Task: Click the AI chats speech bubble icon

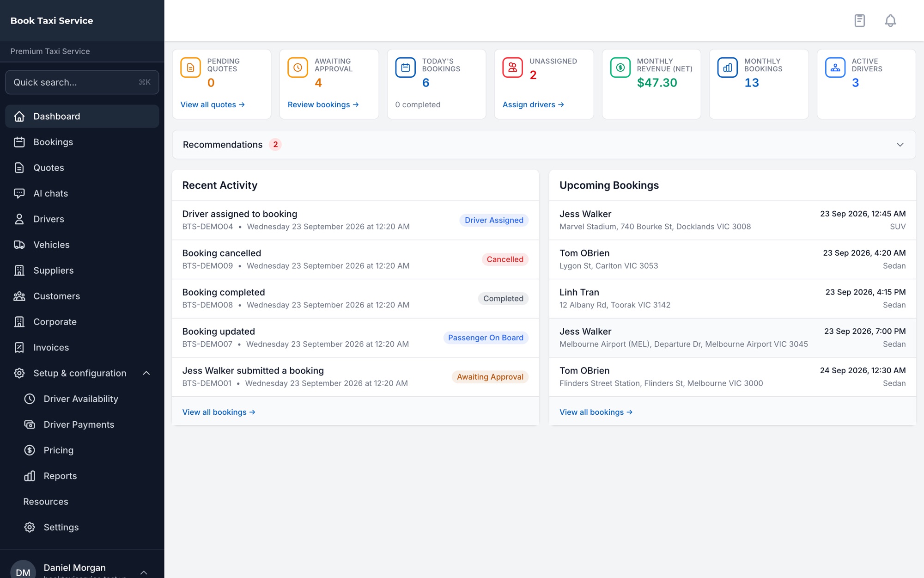Action: tap(19, 193)
